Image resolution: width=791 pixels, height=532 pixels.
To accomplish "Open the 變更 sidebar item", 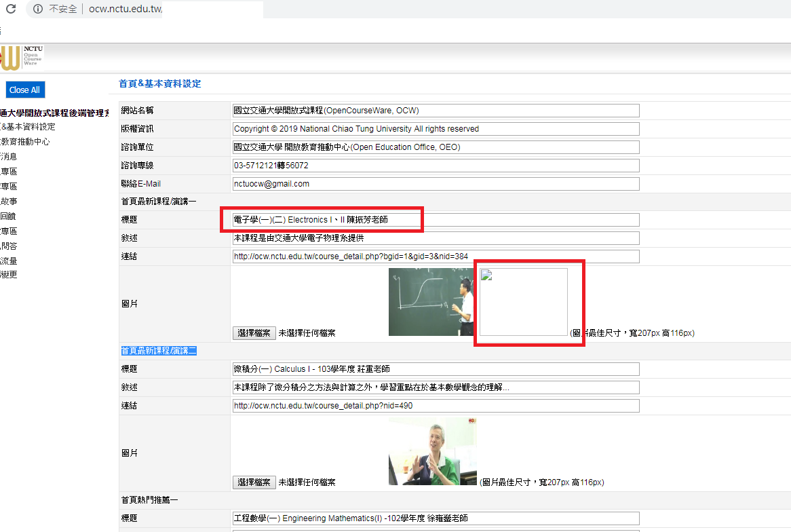I will [x=9, y=275].
